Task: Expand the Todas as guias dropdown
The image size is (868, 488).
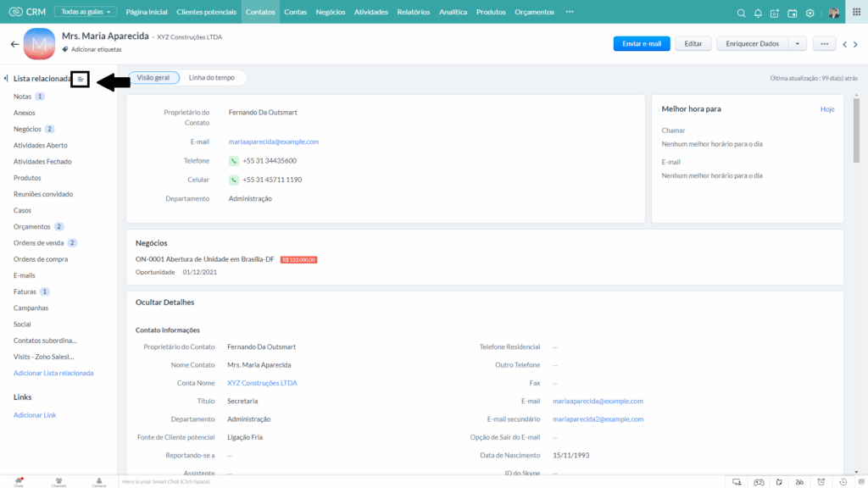Action: tap(86, 12)
